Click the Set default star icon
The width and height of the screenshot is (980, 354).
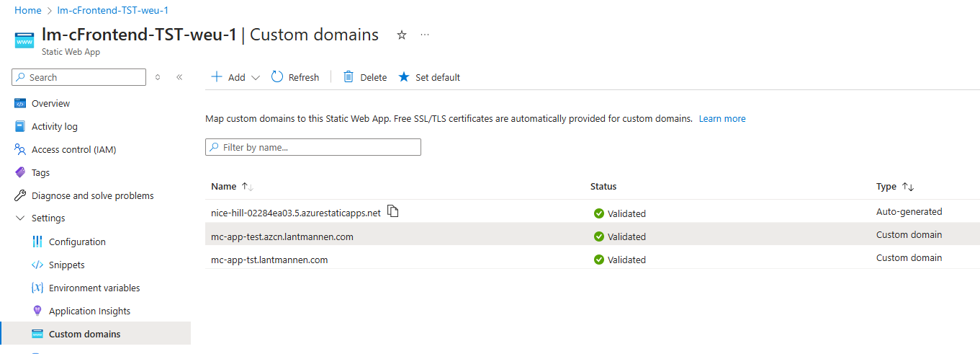coord(404,76)
